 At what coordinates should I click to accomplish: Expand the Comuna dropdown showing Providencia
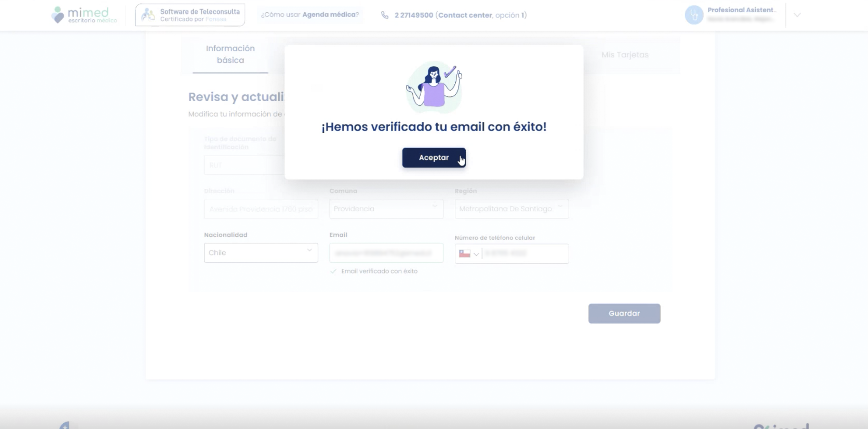(x=386, y=209)
